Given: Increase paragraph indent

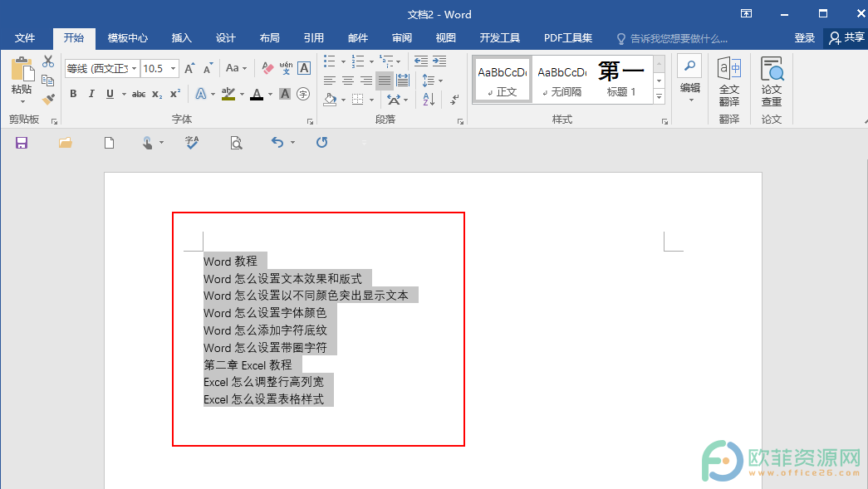Looking at the screenshot, I should point(439,61).
